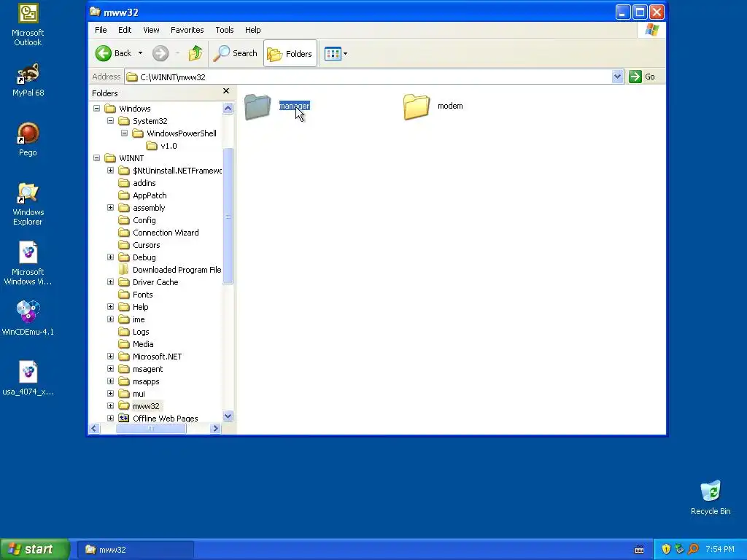Open the Edit menu
This screenshot has width=747, height=560.
tap(125, 29)
